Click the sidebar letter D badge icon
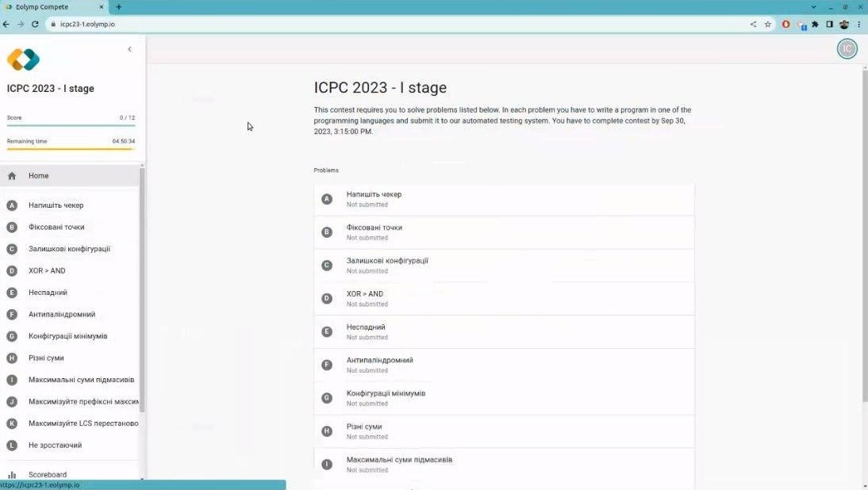868x490 pixels. click(12, 271)
